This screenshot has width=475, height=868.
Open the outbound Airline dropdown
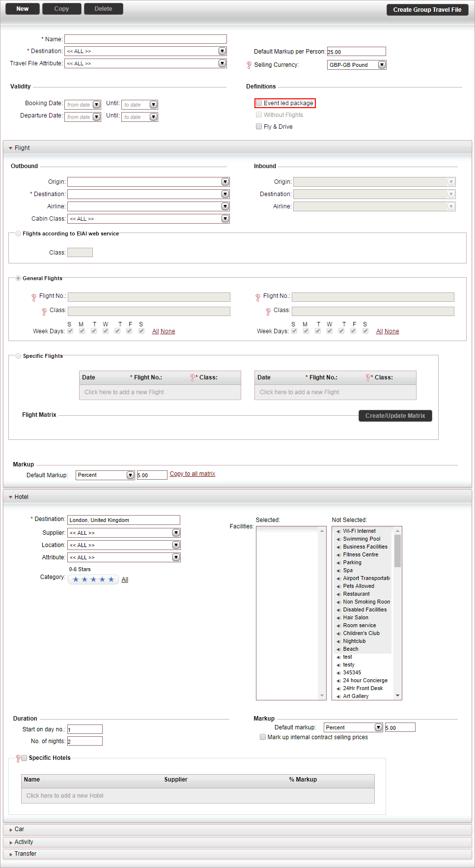(225, 206)
